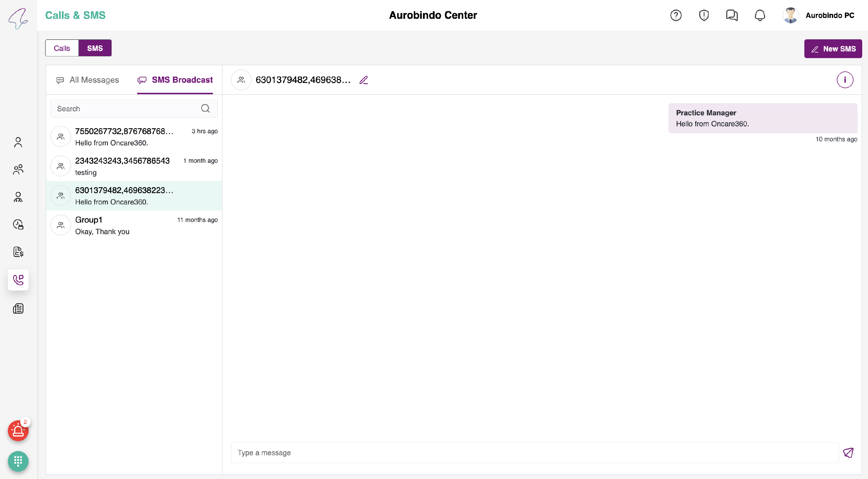
Task: Select the SMS toggle button
Action: tap(95, 48)
